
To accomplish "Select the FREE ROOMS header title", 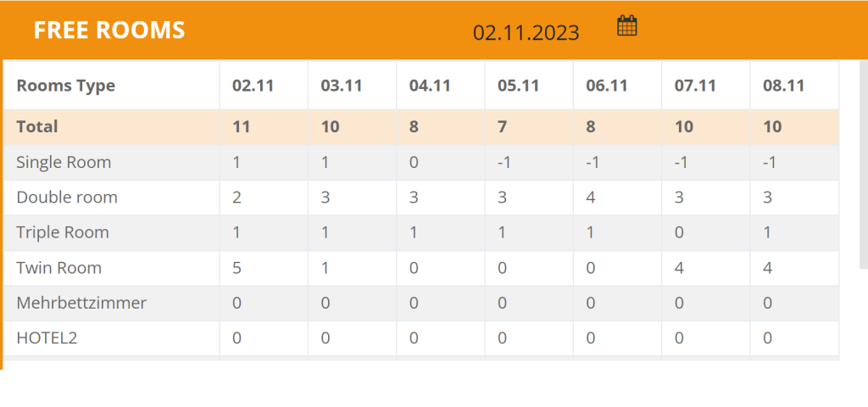I will pos(109,30).
